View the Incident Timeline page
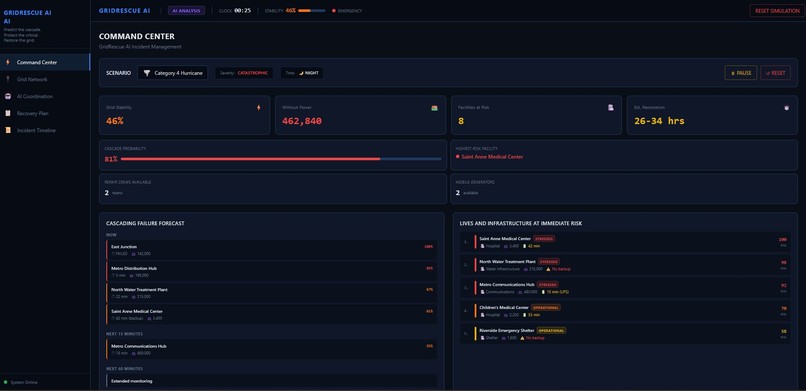 pyautogui.click(x=45, y=130)
